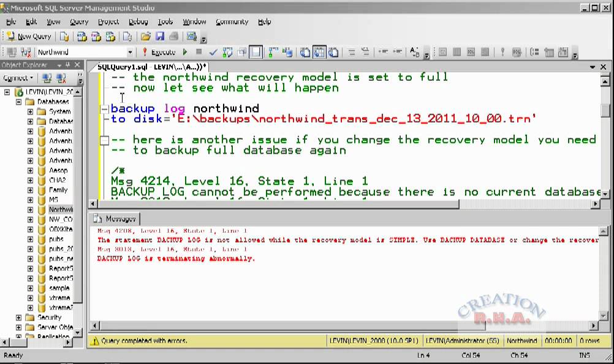Select the Results to File icon
The height and width of the screenshot is (364, 614).
[x=333, y=52]
